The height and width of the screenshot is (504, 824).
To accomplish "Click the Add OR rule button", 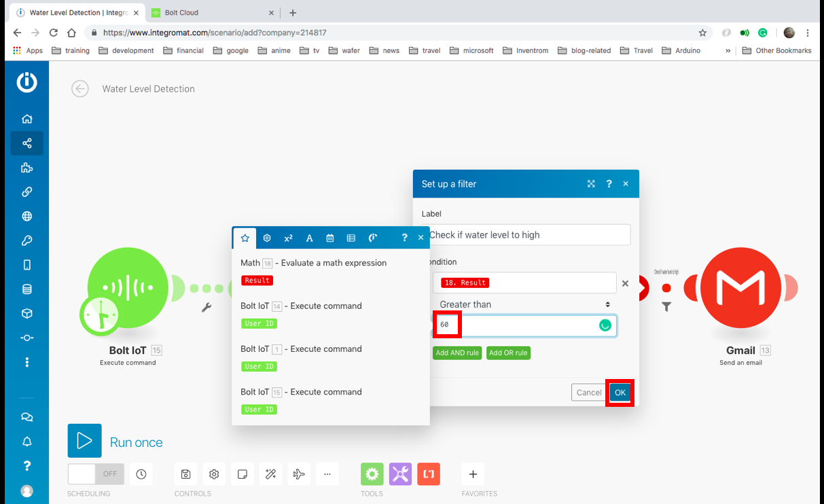I will [508, 353].
